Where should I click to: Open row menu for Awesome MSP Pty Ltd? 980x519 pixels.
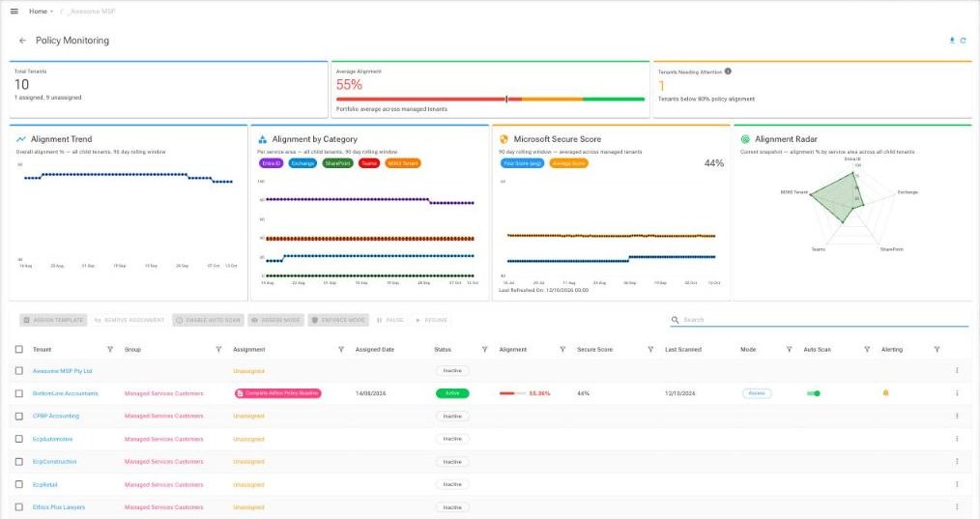pos(957,371)
